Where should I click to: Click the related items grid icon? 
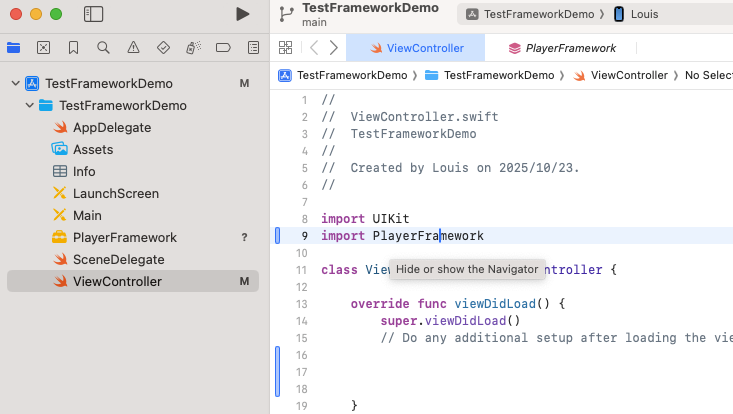pos(285,48)
